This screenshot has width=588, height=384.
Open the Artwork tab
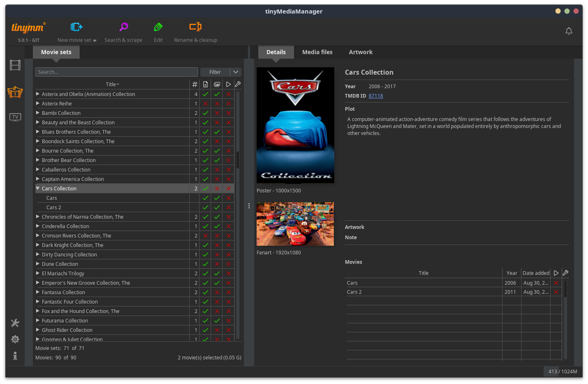click(361, 52)
